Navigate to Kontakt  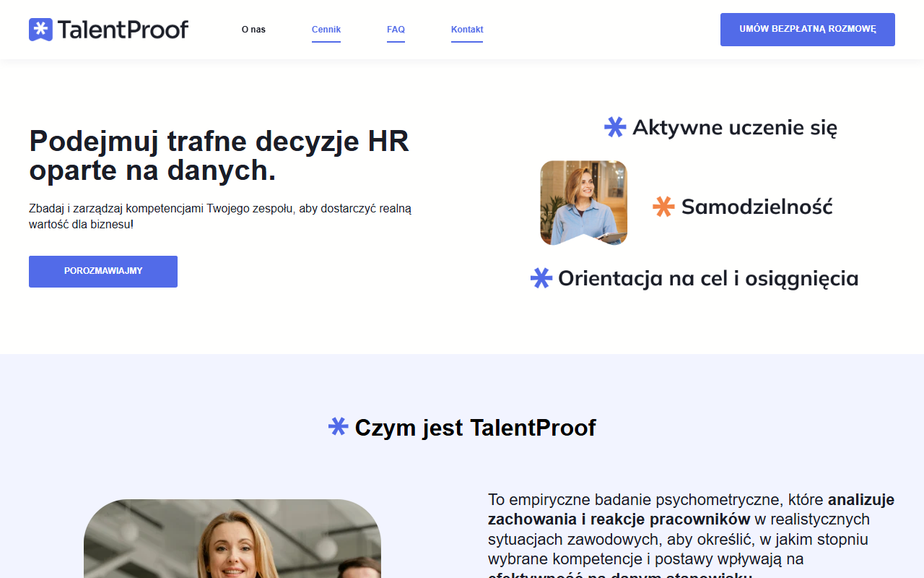pos(467,30)
